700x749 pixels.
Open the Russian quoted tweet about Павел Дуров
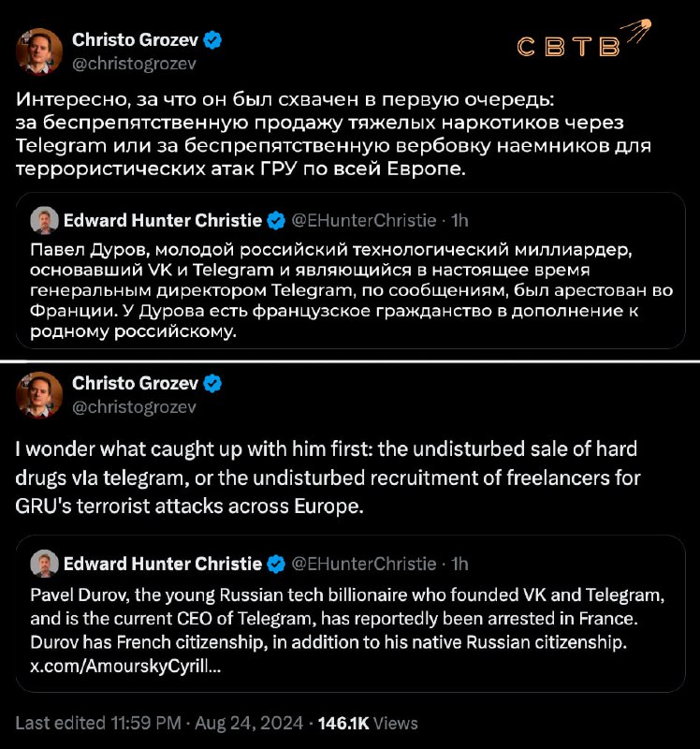coord(351,271)
